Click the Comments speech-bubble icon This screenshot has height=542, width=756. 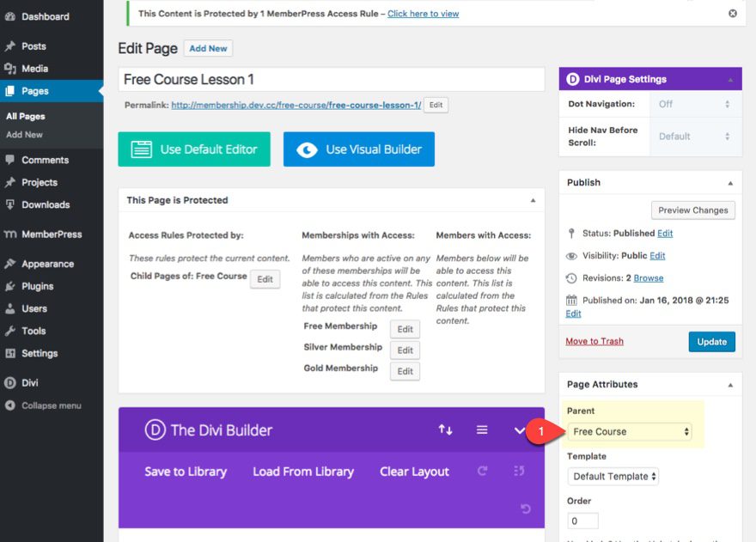tap(12, 159)
